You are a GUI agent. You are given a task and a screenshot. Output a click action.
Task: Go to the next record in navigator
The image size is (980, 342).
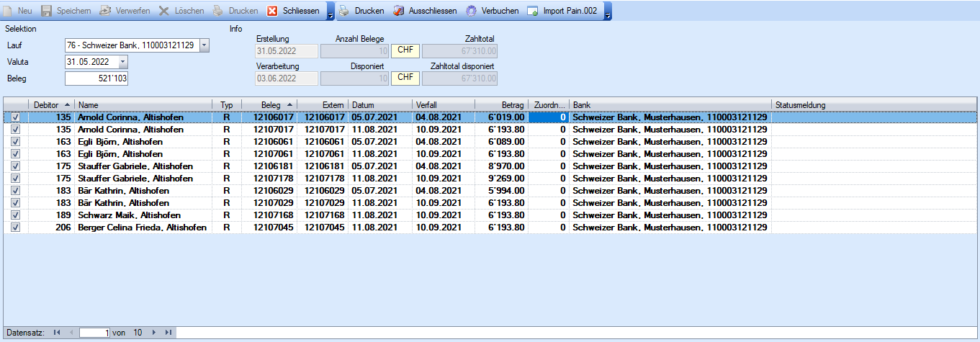[x=153, y=333]
